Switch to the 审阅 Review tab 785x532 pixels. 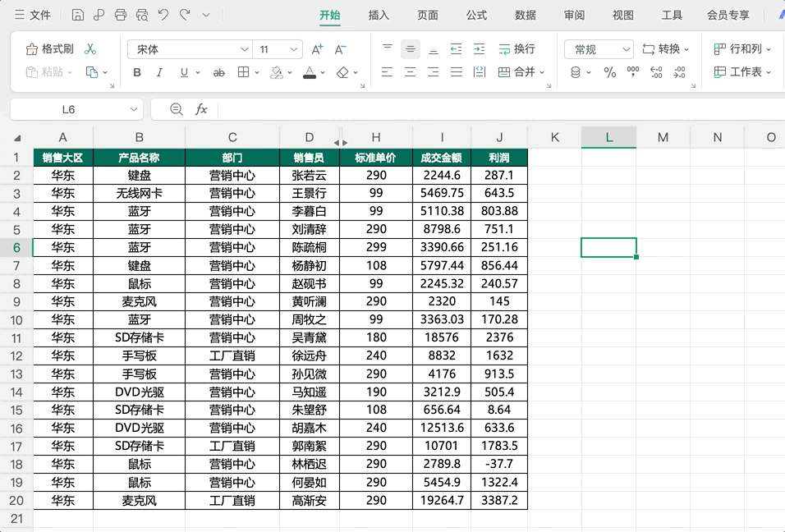click(574, 15)
